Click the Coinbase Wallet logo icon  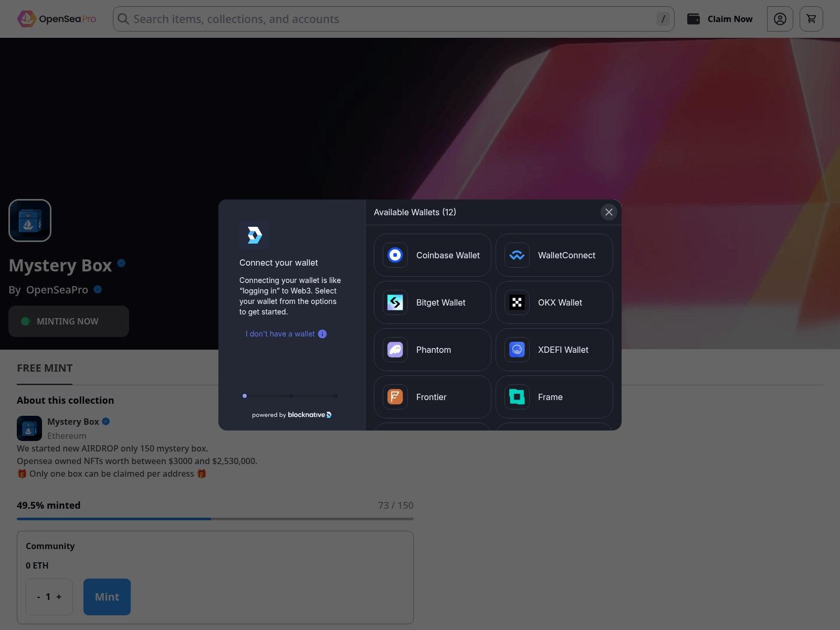click(395, 255)
